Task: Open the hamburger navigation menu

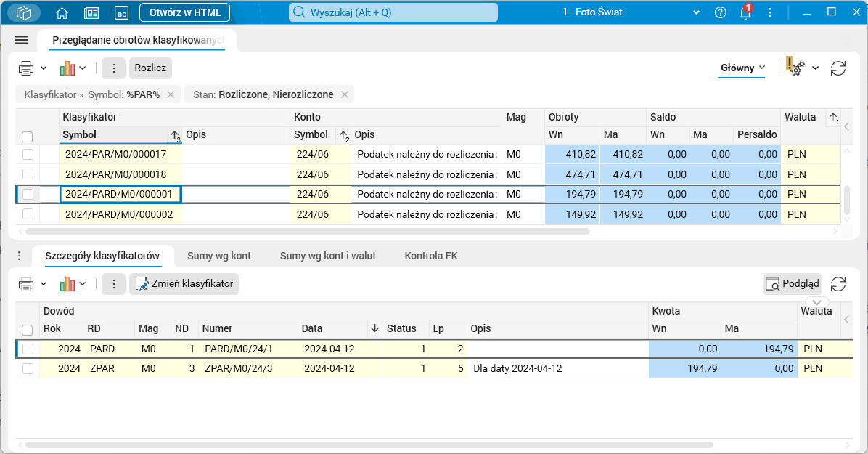Action: pyautogui.click(x=21, y=40)
